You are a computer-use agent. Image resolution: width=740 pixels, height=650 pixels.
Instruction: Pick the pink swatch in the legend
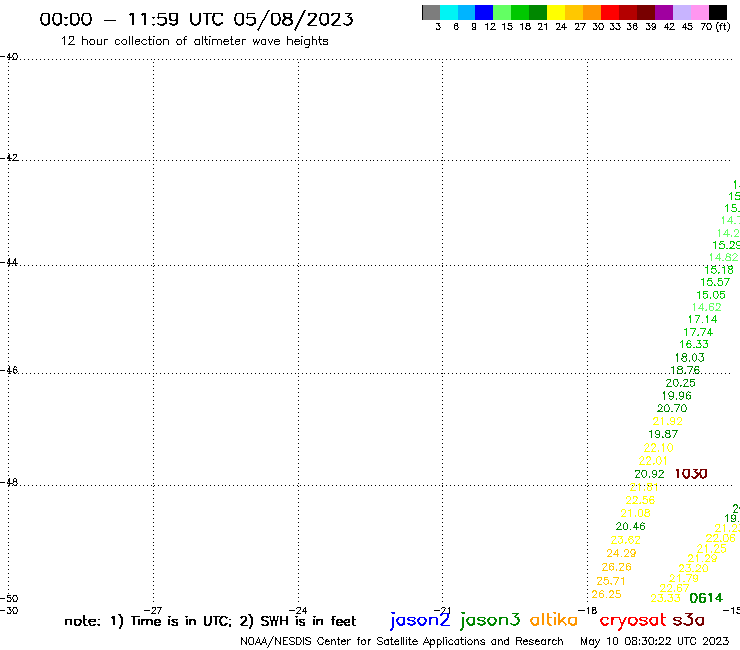[700, 12]
